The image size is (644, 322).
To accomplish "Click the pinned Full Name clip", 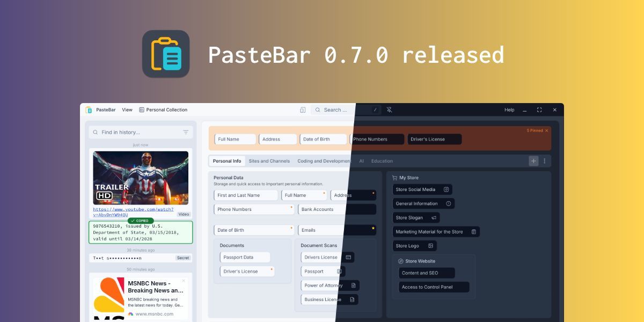I will pyautogui.click(x=235, y=139).
